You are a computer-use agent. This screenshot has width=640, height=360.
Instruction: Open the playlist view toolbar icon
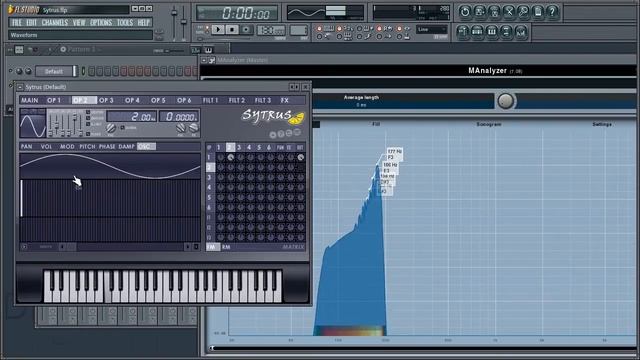pos(462,31)
